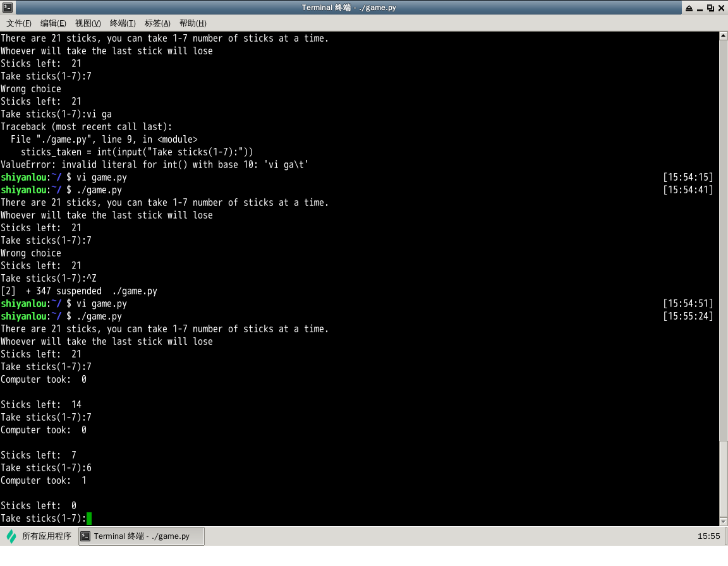Expand the 视图(V) menu
The height and width of the screenshot is (566, 728).
click(88, 23)
